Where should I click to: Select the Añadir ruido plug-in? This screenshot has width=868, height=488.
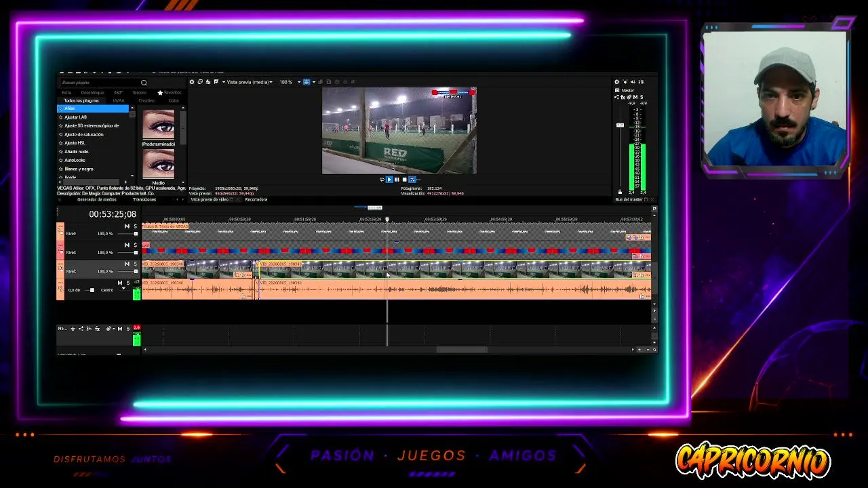76,152
